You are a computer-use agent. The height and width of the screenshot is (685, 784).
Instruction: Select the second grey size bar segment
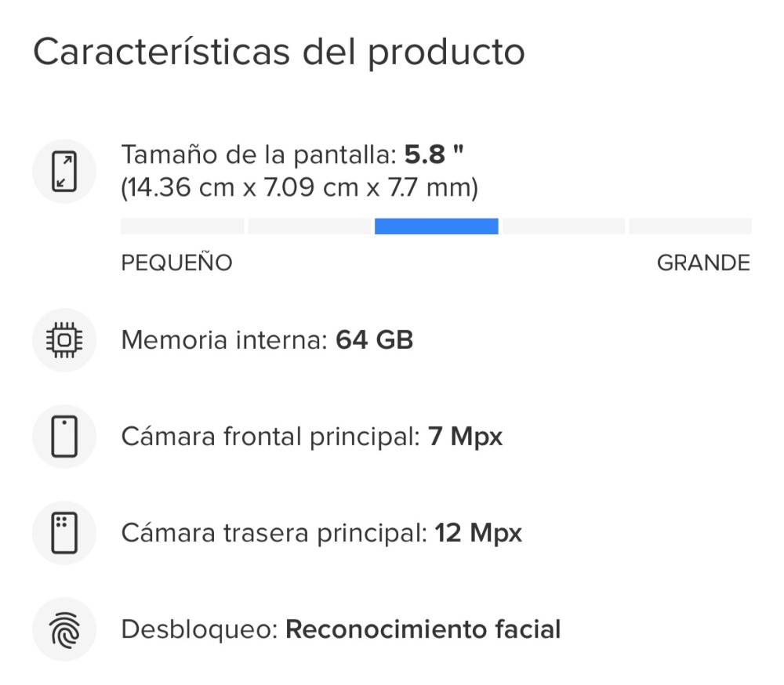(x=309, y=227)
